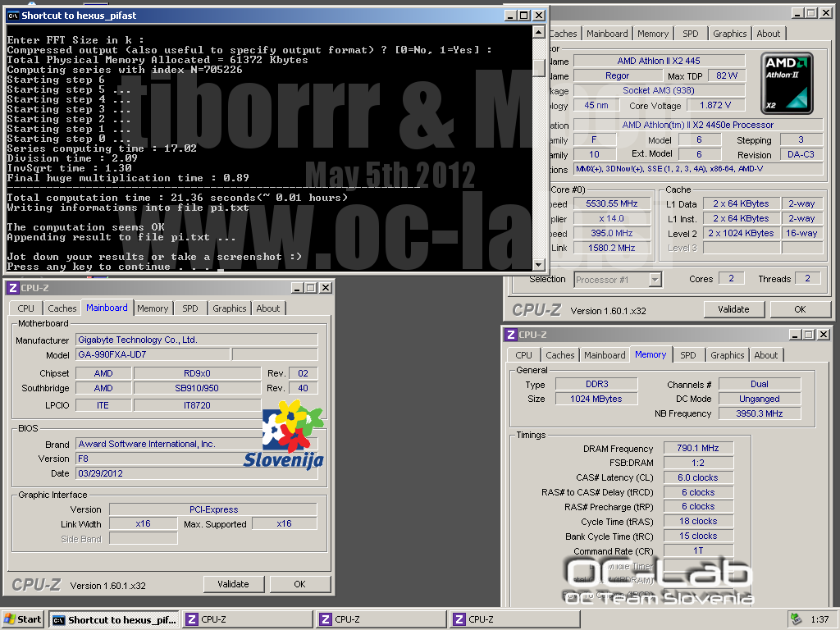
Task: Click DC Mode value Unganged
Action: (x=759, y=399)
